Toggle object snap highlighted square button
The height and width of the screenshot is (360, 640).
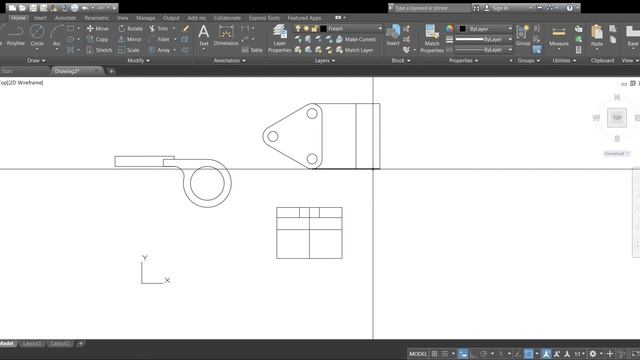pos(529,354)
